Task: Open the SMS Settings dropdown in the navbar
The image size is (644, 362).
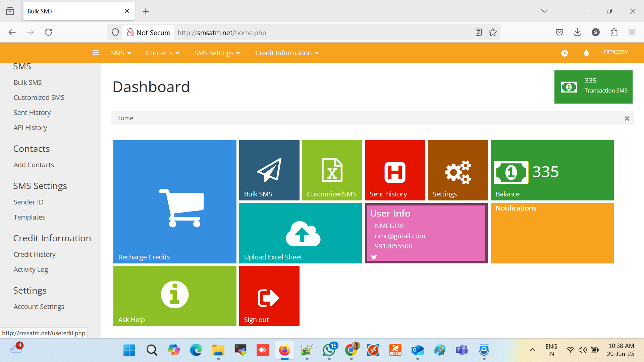Action: [217, 53]
